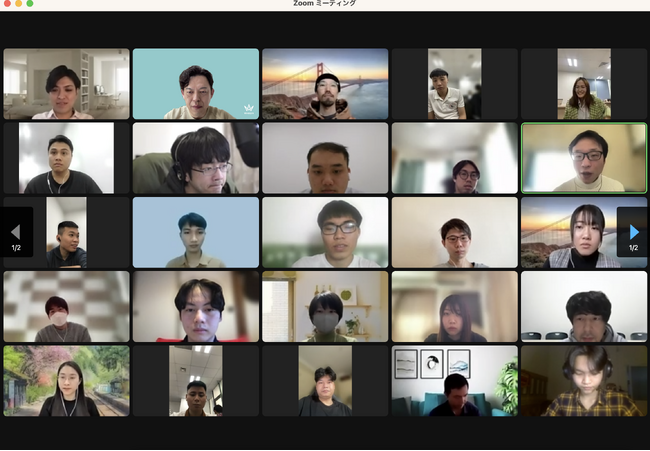650x451 pixels.
Task: Select the tile with painted garden railway background
Action: 66,381
